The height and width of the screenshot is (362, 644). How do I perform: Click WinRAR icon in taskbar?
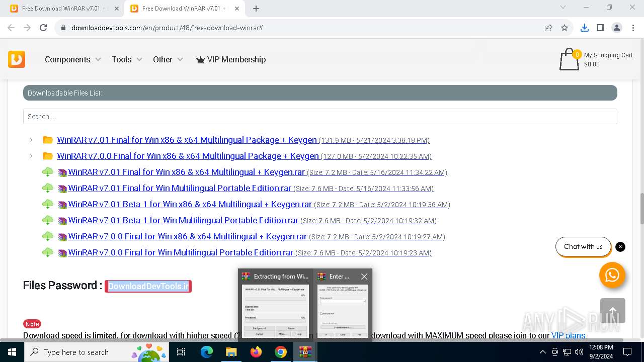305,352
